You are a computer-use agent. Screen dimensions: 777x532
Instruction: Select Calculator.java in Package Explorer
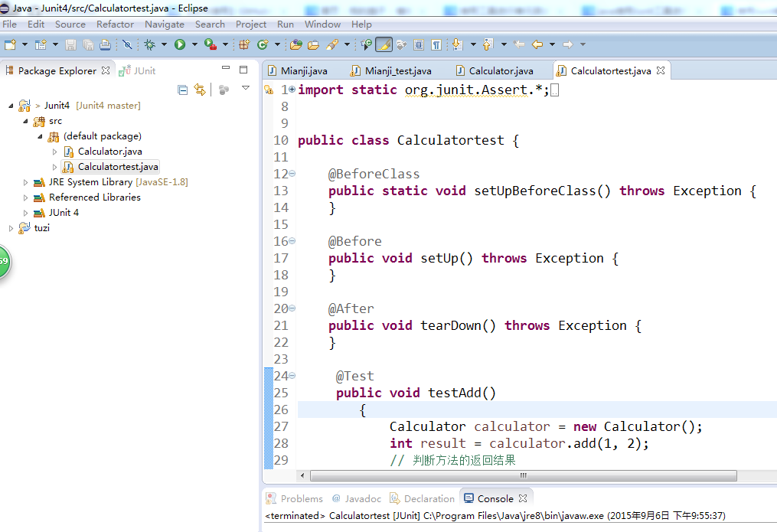coord(103,152)
